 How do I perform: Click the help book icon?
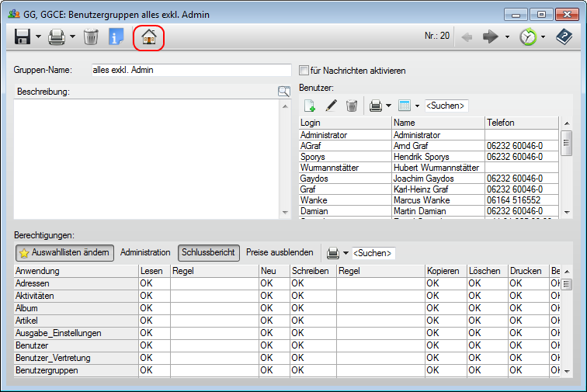563,36
